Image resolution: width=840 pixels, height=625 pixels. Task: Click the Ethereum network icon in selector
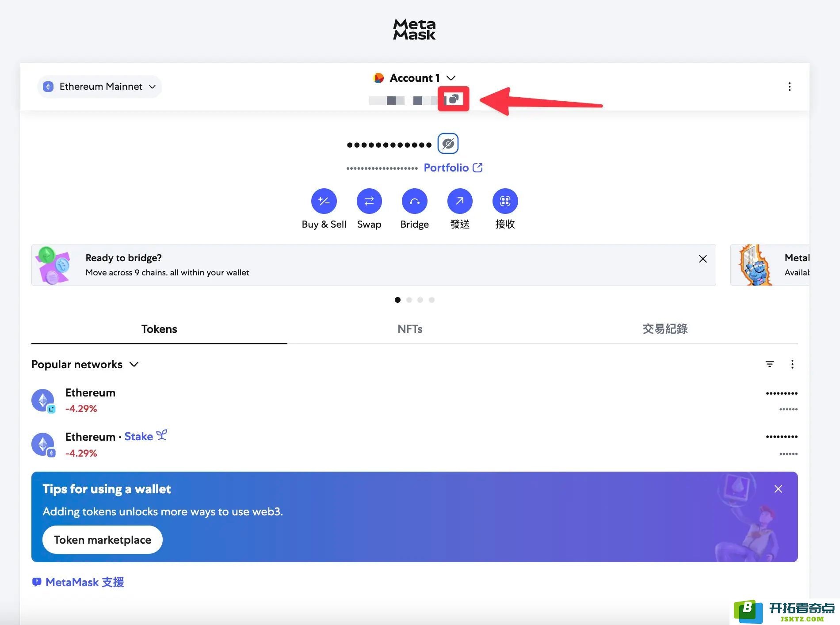click(48, 87)
